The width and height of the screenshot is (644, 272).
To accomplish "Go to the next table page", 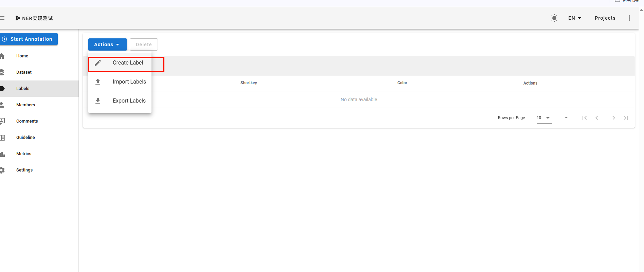I will click(614, 118).
